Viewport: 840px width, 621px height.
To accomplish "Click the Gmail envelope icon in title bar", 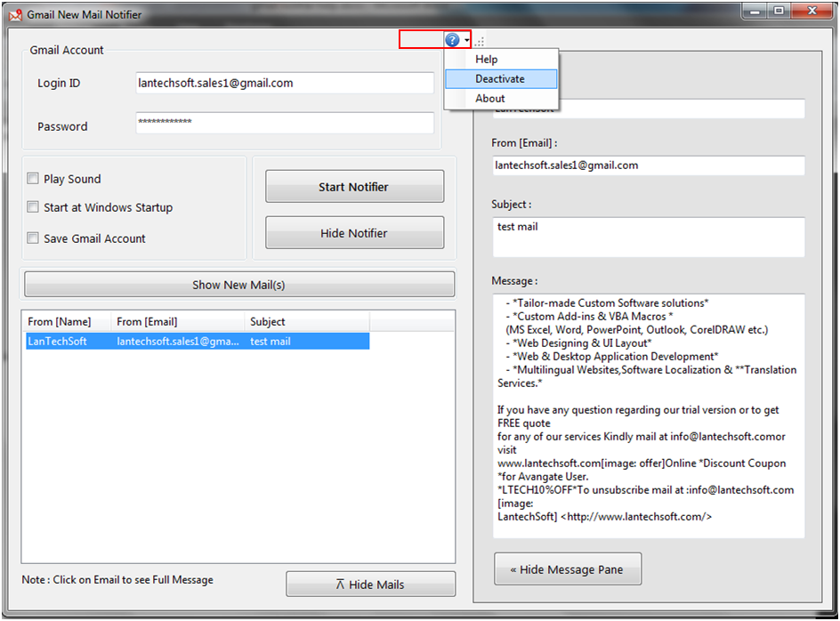I will click(x=15, y=15).
